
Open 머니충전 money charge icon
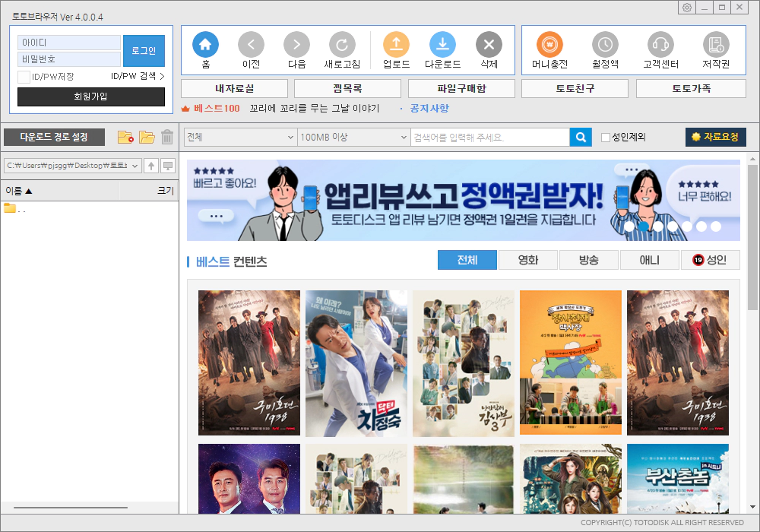coord(549,45)
